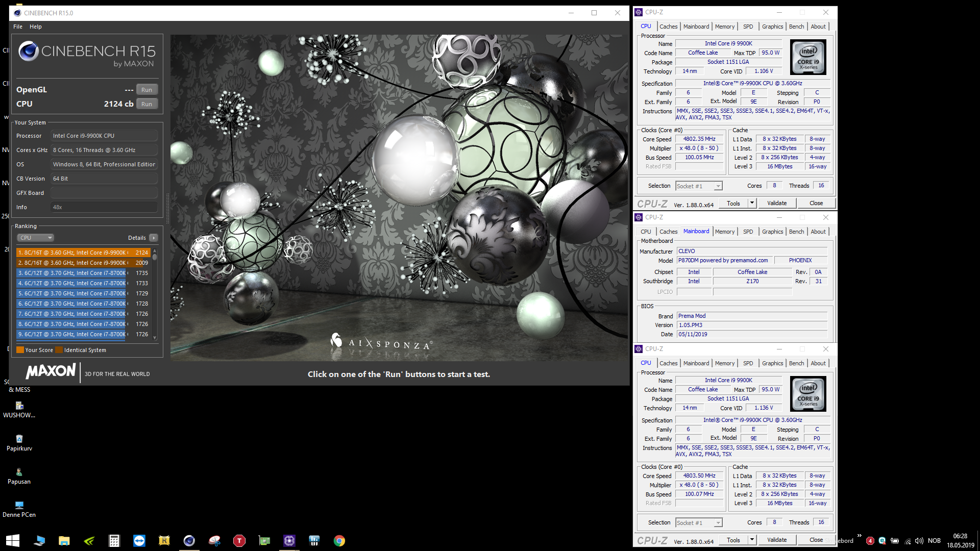980x551 pixels.
Task: Click the empty GFX Board field
Action: point(104,193)
